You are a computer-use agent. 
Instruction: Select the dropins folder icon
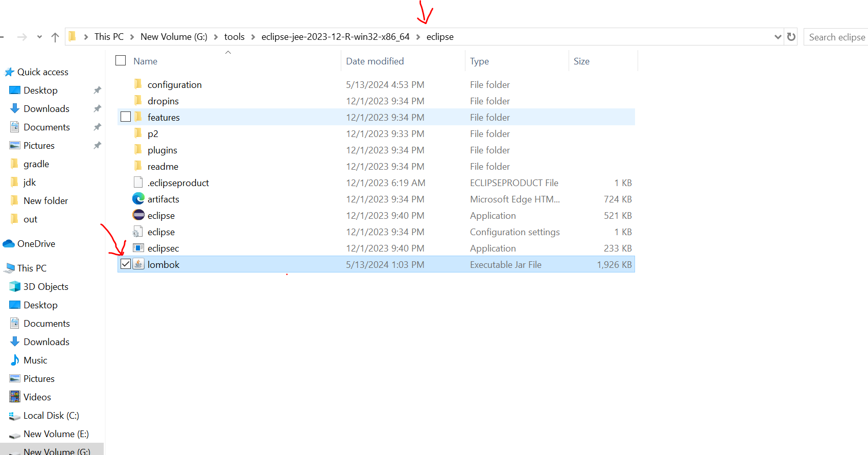(x=138, y=101)
